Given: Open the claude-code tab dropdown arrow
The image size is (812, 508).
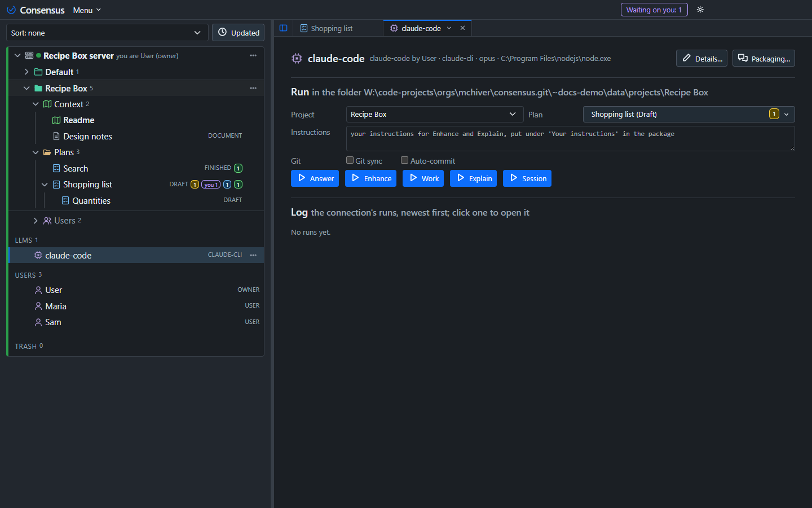Looking at the screenshot, I should [x=449, y=28].
